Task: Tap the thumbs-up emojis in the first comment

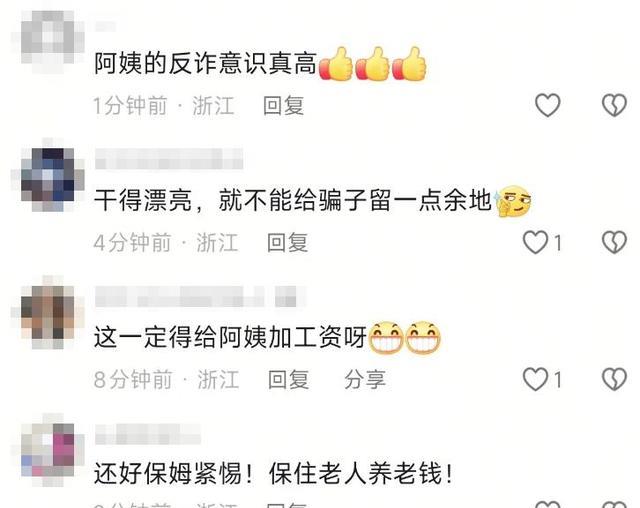Action: [x=372, y=64]
